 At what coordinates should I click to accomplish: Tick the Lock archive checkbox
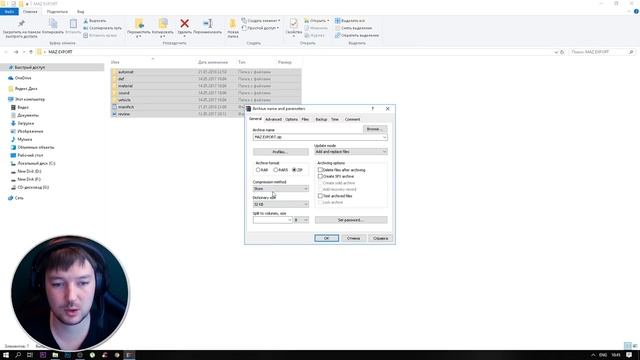pyautogui.click(x=320, y=202)
